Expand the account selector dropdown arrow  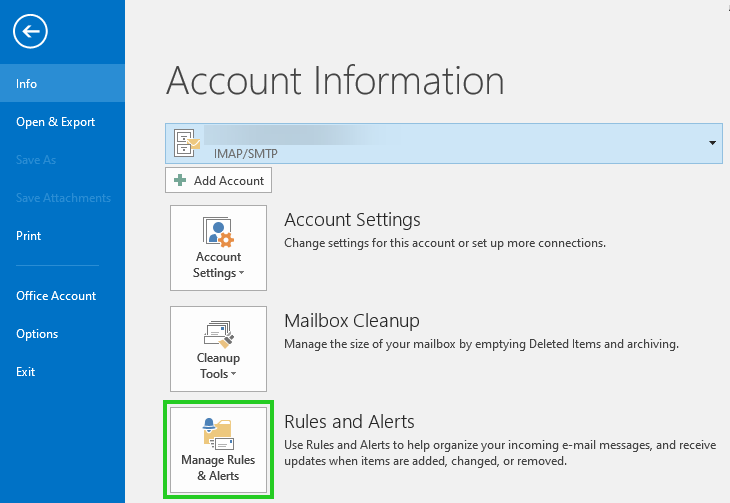point(712,143)
